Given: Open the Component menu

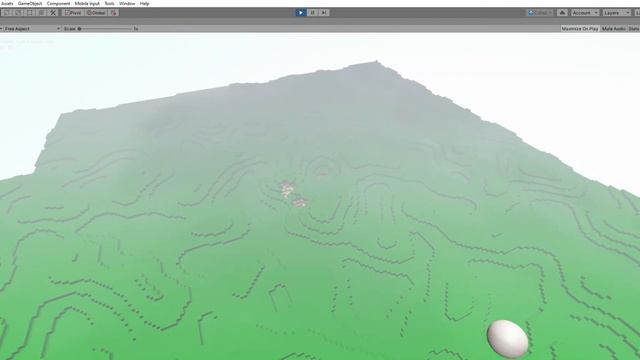Looking at the screenshot, I should pos(58,3).
